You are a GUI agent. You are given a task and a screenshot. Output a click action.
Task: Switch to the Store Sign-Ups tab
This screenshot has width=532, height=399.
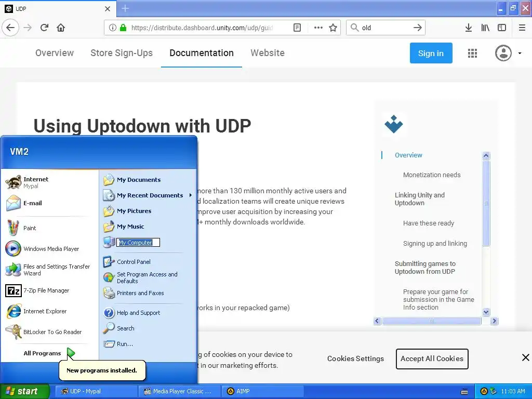click(122, 53)
